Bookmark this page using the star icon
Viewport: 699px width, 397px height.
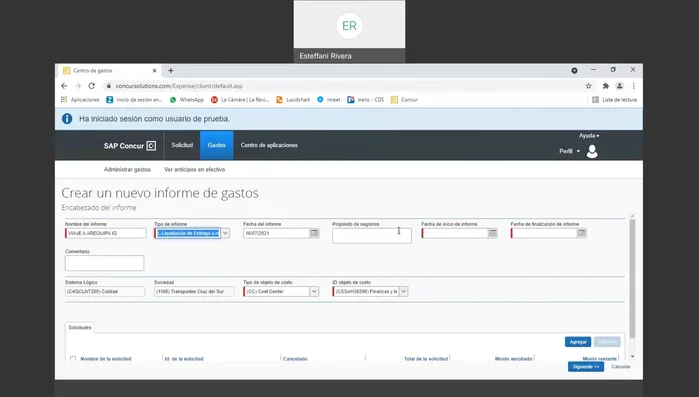[x=588, y=86]
